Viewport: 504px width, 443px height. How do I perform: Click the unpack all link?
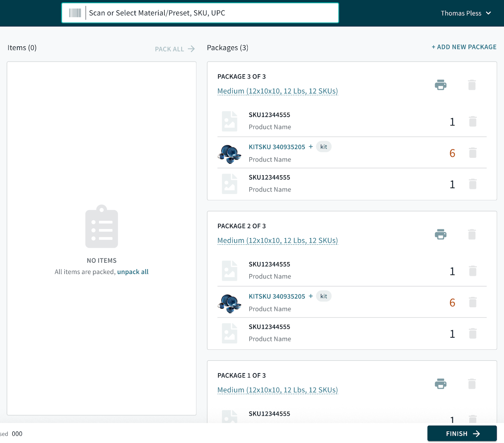[x=133, y=272]
